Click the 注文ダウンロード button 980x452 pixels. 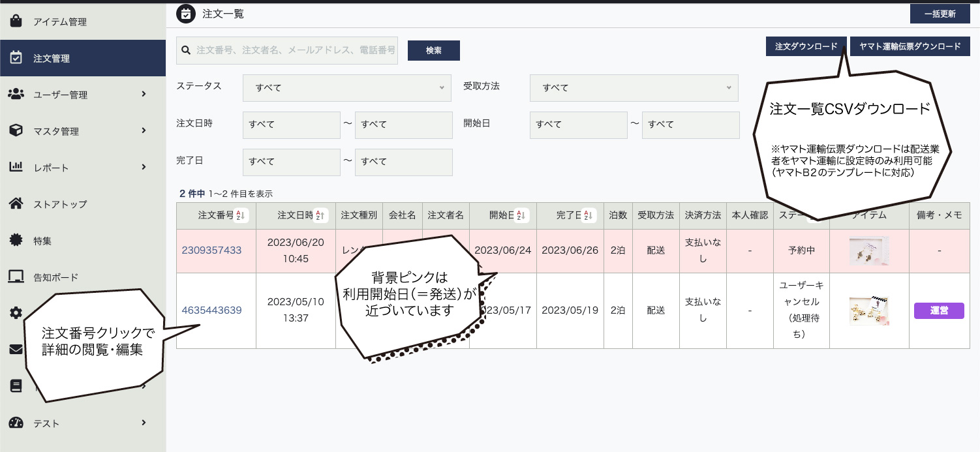806,46
